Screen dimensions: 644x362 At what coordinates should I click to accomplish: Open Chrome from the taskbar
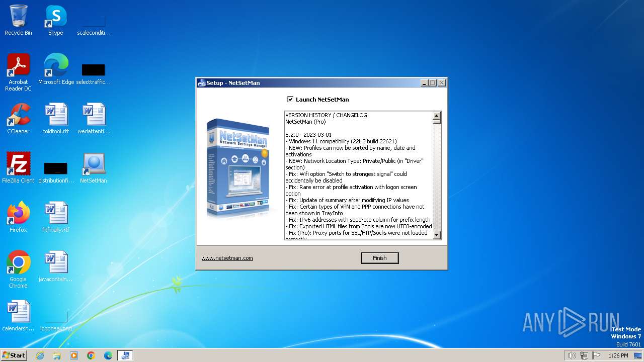coord(91,355)
